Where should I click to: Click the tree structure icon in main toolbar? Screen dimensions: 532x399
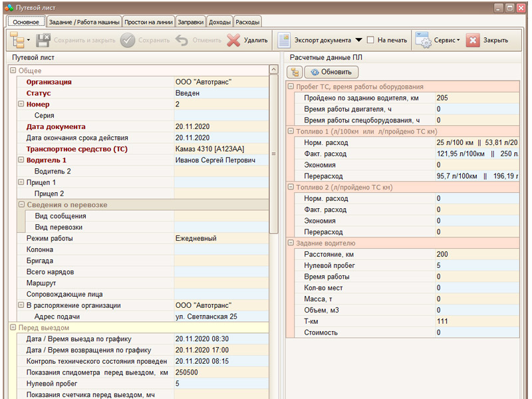[x=17, y=40]
